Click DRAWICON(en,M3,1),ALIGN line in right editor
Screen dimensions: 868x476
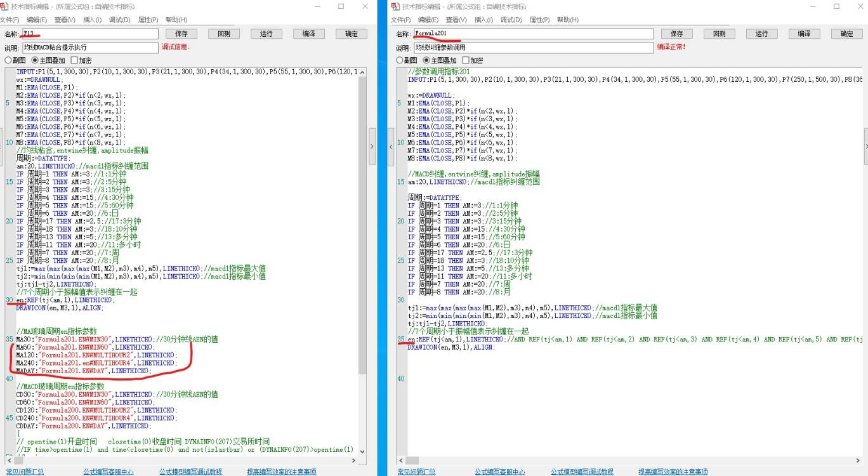(x=450, y=347)
